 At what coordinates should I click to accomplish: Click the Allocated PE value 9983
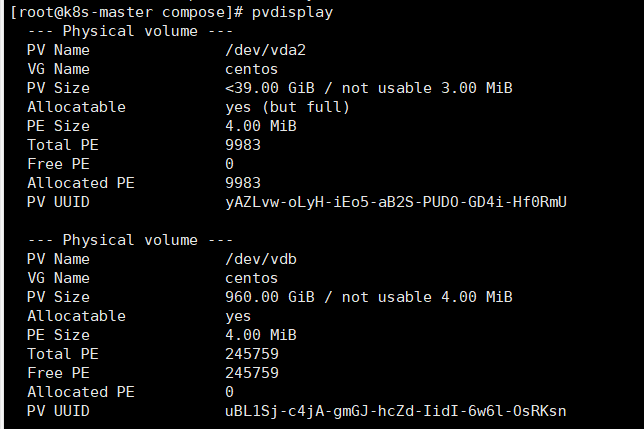click(x=244, y=183)
